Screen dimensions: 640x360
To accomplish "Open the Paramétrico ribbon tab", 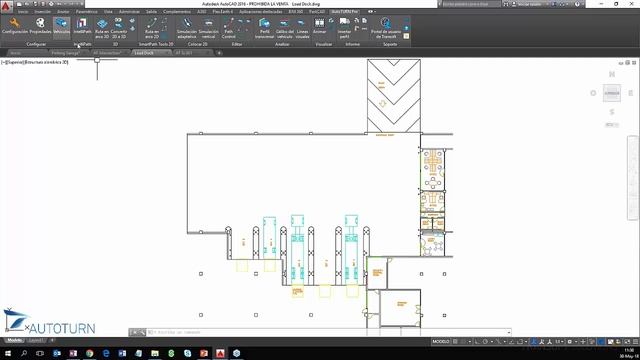I will pos(87,11).
